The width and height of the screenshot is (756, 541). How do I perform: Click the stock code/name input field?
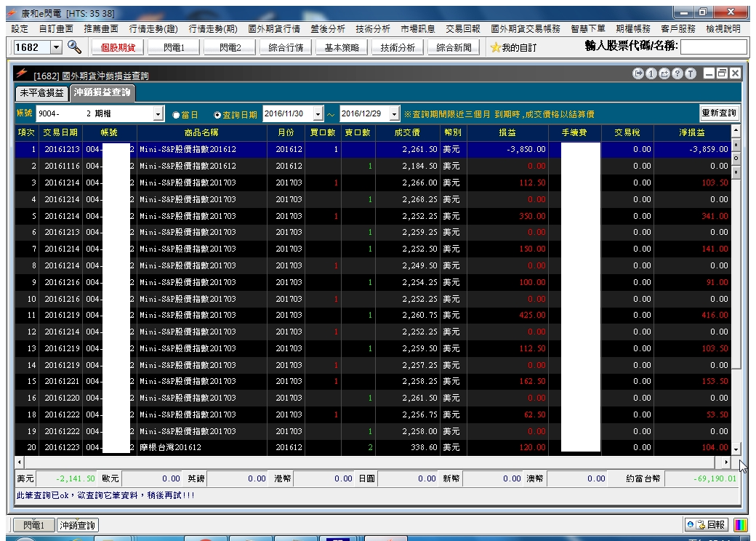click(714, 47)
